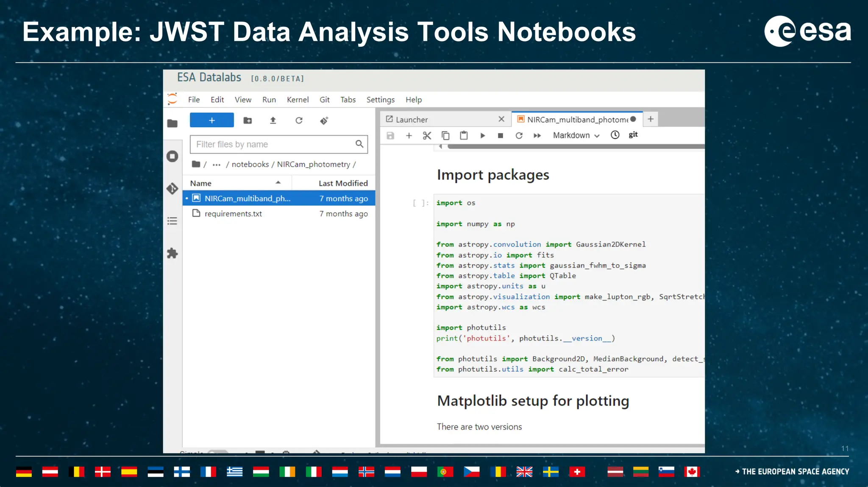Navigate to NIRCam_photometry breadcrumb
The height and width of the screenshot is (487, 868).
click(x=314, y=164)
